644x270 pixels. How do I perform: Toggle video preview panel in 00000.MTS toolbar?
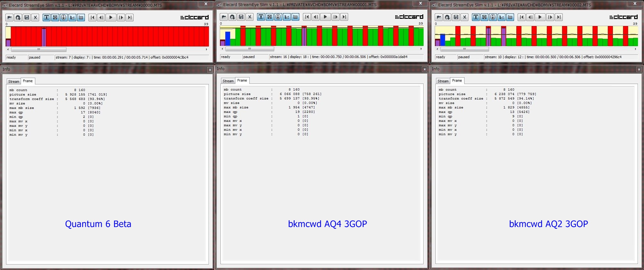pos(47,18)
